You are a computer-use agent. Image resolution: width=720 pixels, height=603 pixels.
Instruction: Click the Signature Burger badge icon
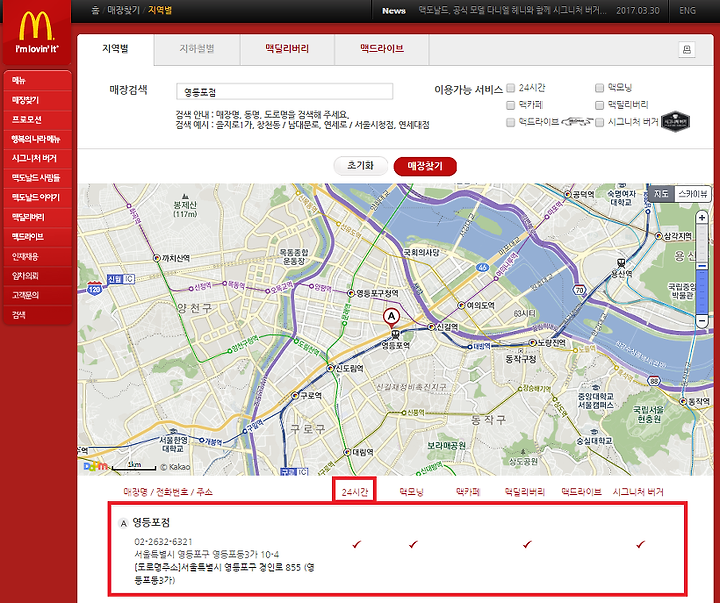pyautogui.click(x=675, y=122)
